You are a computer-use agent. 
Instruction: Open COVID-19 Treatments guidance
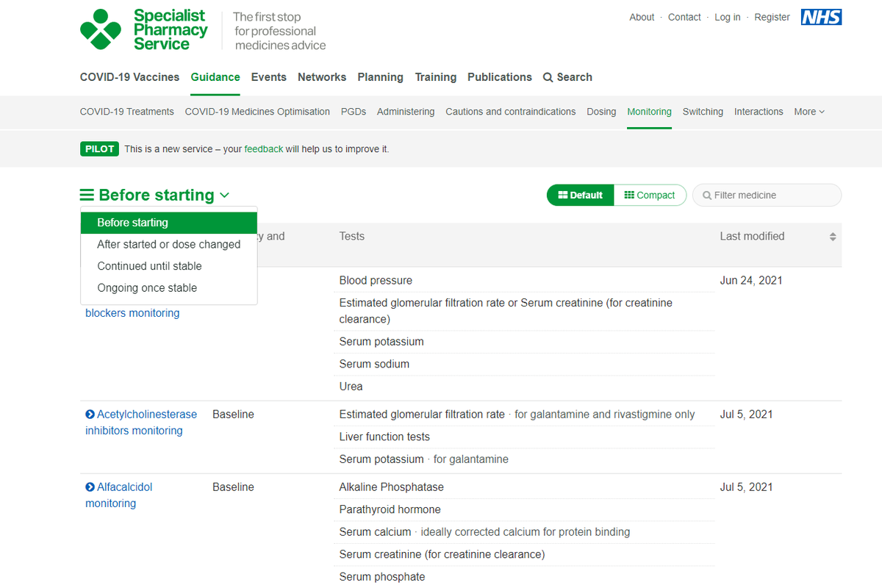pyautogui.click(x=127, y=112)
